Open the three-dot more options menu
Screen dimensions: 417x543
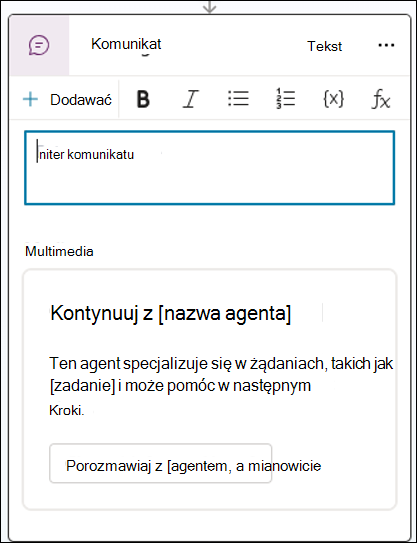click(386, 45)
